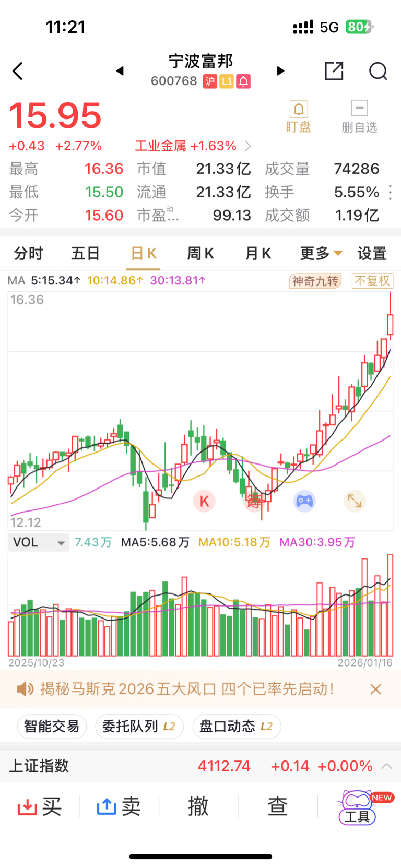The width and height of the screenshot is (401, 868).
Task: Expand the 上证指数 bar chevron
Action: pos(387,766)
